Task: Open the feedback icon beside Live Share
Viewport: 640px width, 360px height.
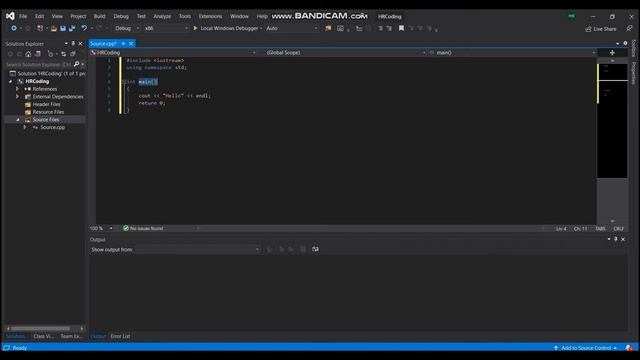Action: click(629, 29)
